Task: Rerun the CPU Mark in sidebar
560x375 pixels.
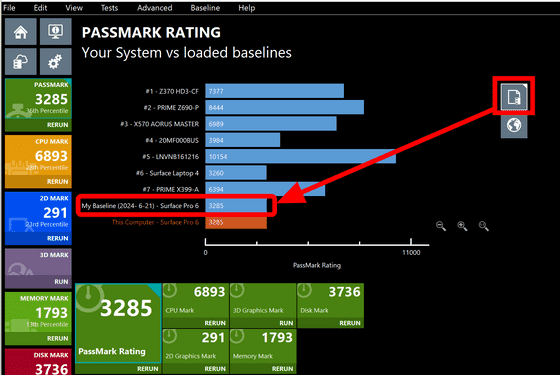Action: click(58, 182)
